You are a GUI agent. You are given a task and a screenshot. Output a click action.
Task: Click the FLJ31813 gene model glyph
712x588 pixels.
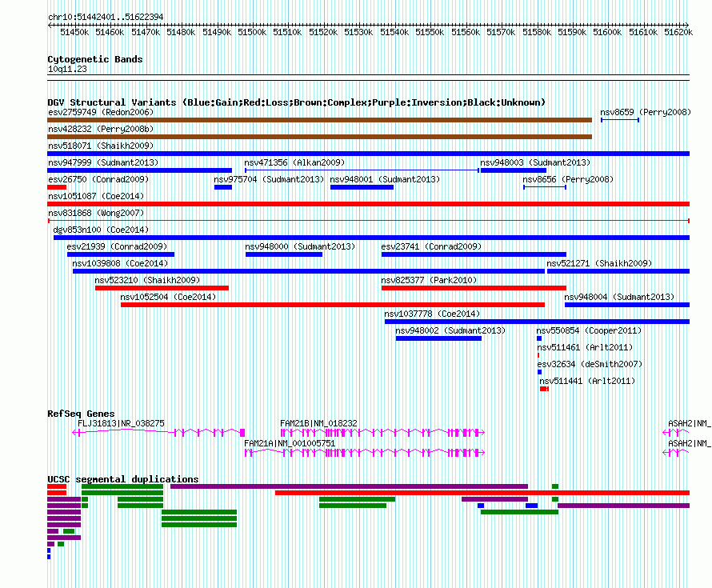tap(158, 432)
